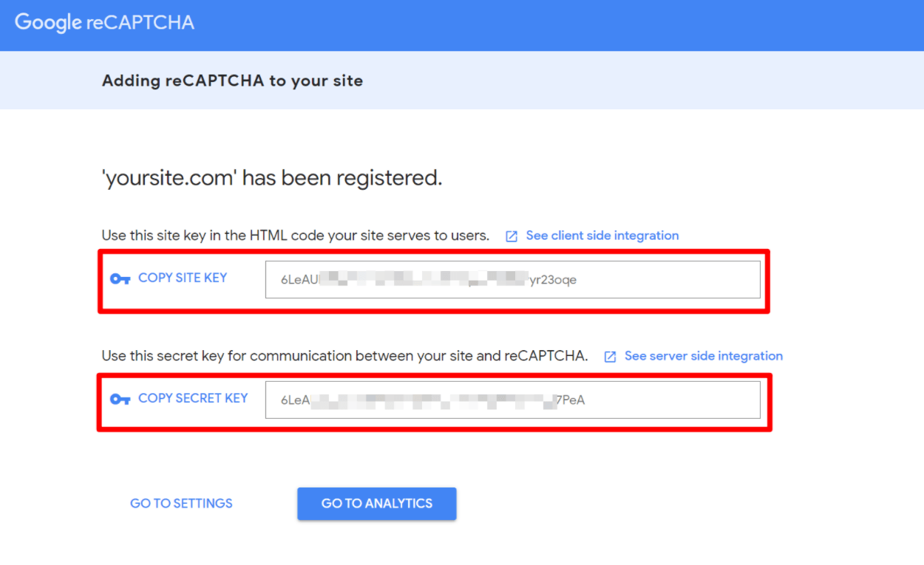The width and height of the screenshot is (924, 565).
Task: Open the See server side integration link
Action: [x=704, y=356]
